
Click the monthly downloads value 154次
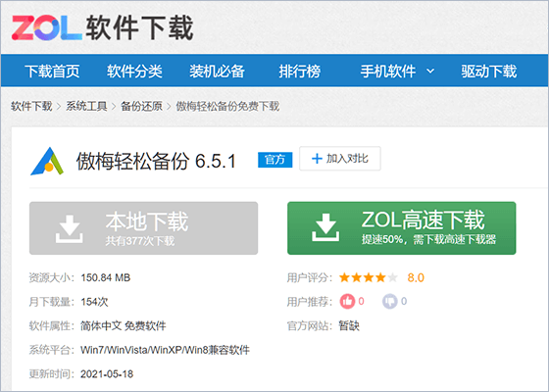[94, 302]
